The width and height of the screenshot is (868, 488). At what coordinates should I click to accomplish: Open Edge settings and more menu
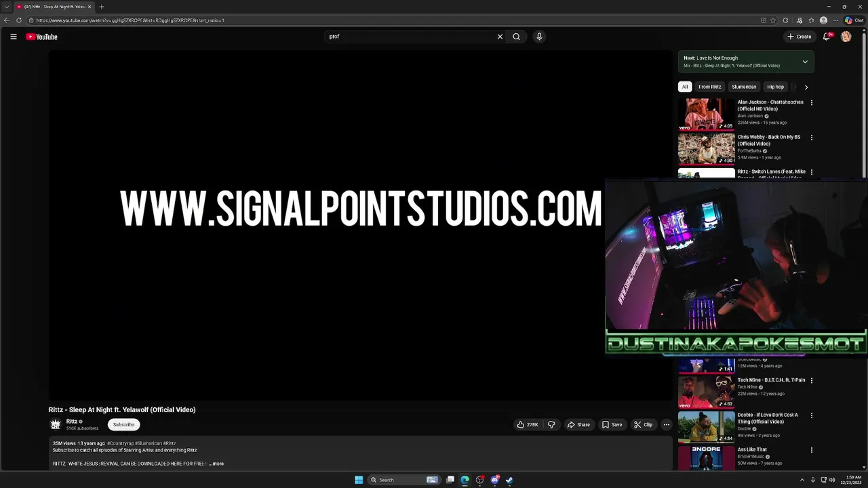click(x=835, y=20)
